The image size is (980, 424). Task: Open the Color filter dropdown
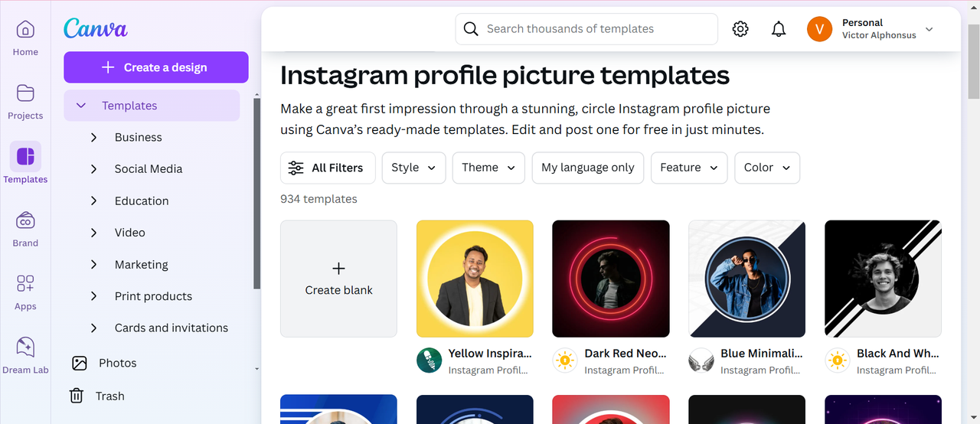pos(766,168)
